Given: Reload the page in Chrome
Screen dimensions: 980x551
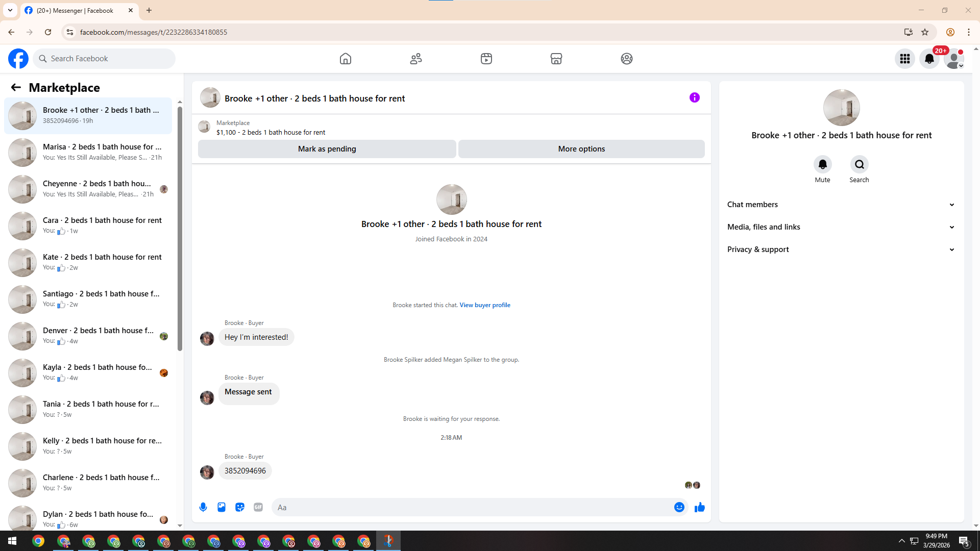Looking at the screenshot, I should coord(48,32).
